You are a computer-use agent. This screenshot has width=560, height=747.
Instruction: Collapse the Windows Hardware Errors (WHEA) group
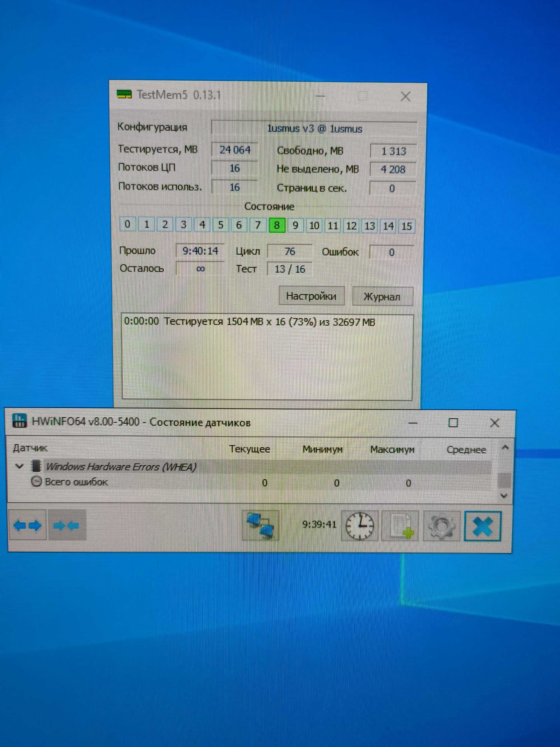coord(20,467)
